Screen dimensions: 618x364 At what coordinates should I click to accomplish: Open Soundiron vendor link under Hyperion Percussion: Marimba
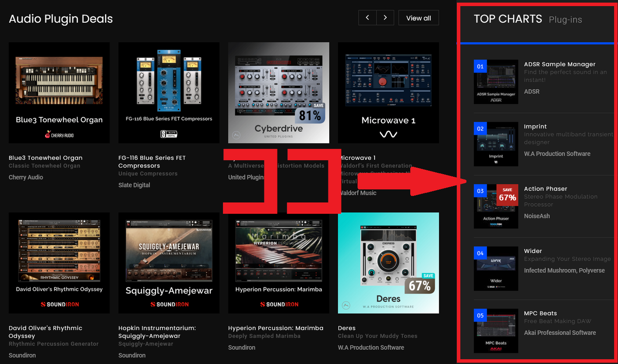click(242, 348)
